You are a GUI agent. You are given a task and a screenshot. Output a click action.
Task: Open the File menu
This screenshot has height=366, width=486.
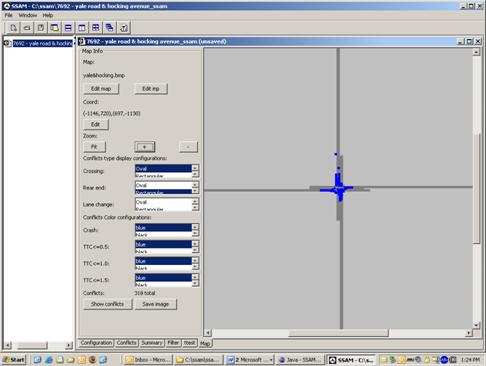pos(9,15)
